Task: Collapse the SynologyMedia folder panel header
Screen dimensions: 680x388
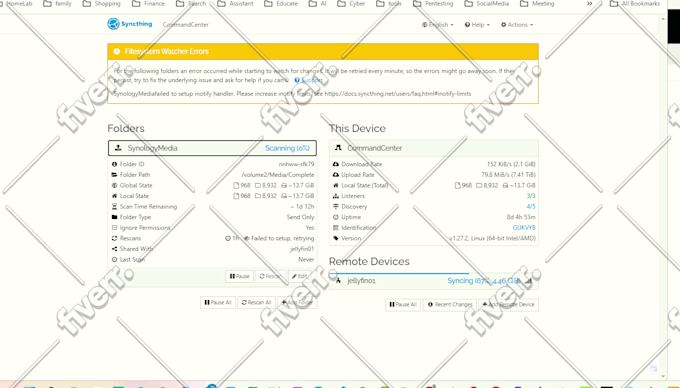Action: point(212,148)
